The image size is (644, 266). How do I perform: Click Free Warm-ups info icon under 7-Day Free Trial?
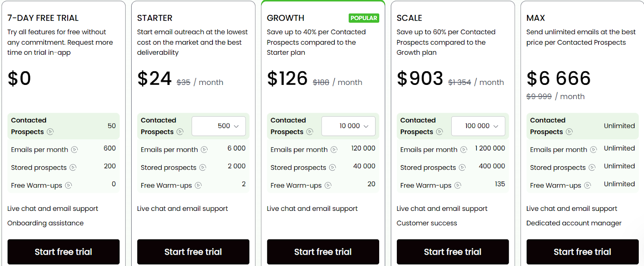[69, 185]
